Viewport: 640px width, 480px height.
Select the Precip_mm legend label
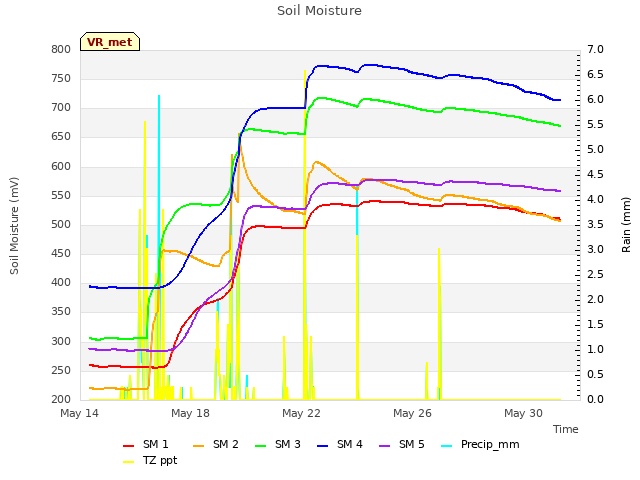(490, 444)
